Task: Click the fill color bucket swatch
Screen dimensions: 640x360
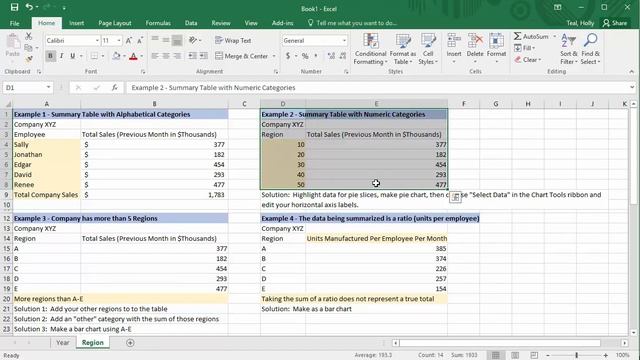Action: pyautogui.click(x=116, y=56)
